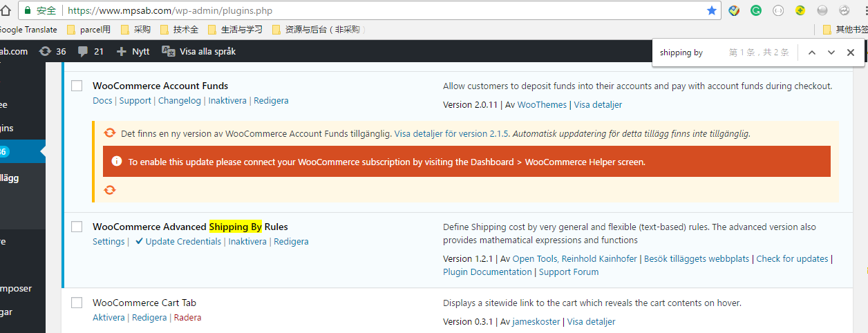Click WooCommerce Cart Tab plugin title
This screenshot has width=868, height=333.
point(144,303)
